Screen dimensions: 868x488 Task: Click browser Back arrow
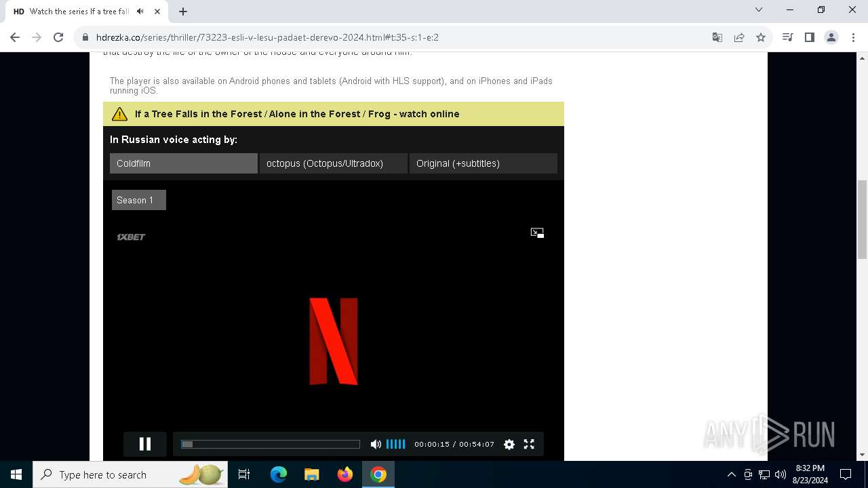click(15, 37)
